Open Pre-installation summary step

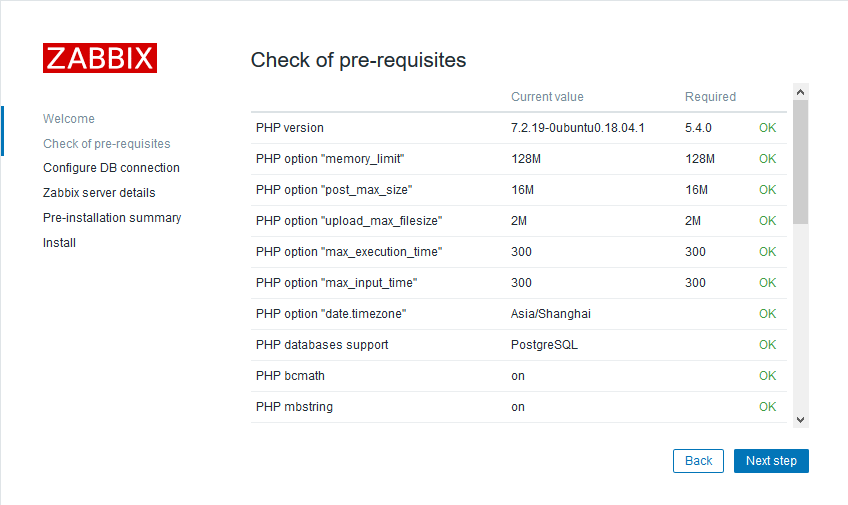pos(111,218)
